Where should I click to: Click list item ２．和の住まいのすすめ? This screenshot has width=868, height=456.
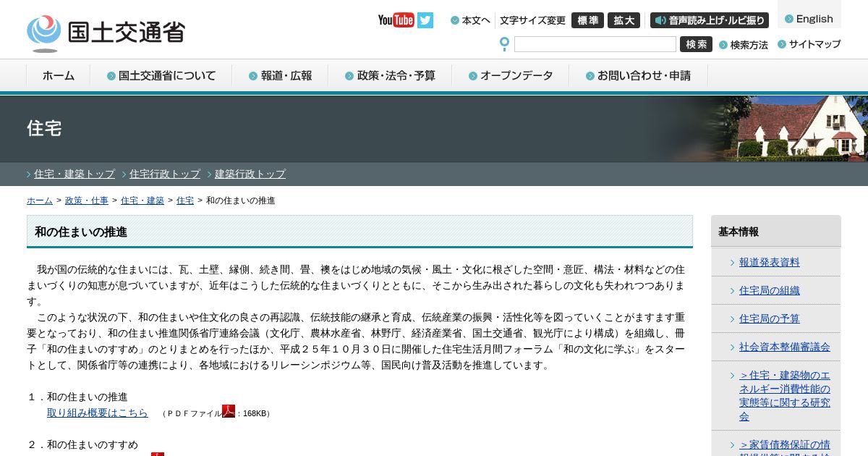tap(82, 444)
